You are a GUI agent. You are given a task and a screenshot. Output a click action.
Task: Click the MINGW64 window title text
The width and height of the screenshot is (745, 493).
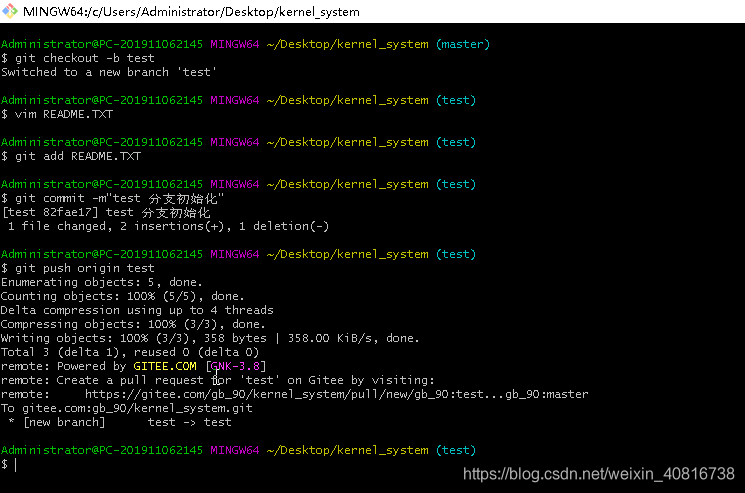pos(191,11)
